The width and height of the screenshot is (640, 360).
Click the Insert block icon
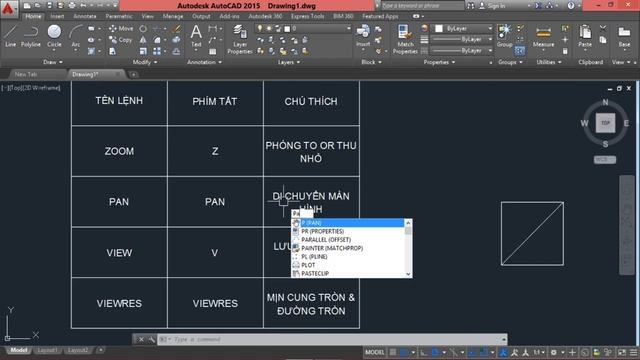[363, 36]
